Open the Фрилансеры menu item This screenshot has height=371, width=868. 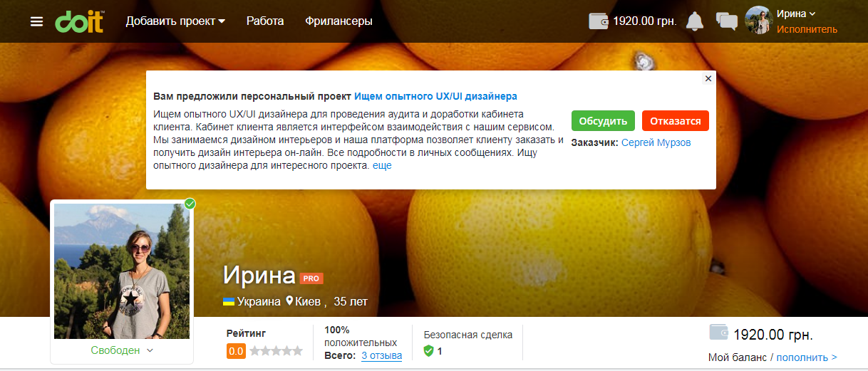339,21
